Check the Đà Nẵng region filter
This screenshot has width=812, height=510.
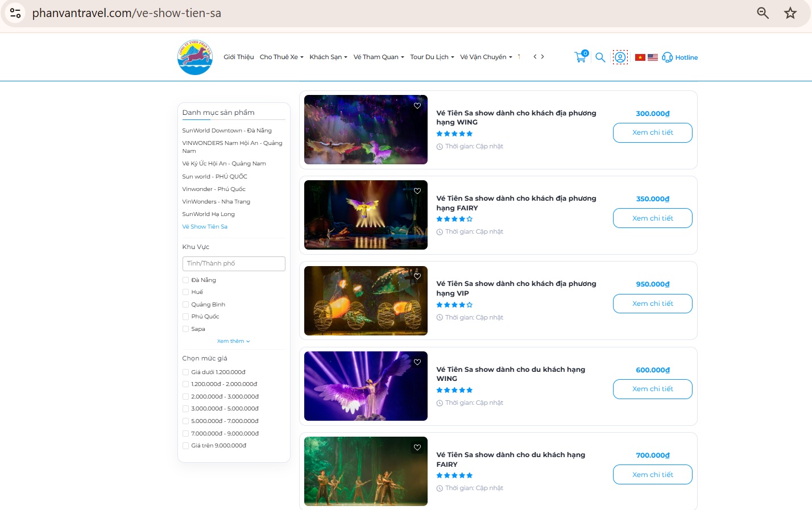(185, 280)
